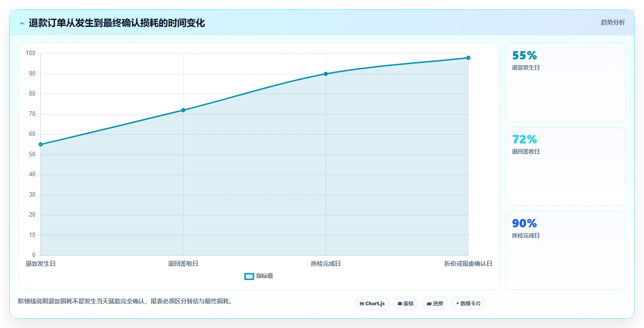Click the lightning icon beside the title
The image size is (644, 328).
tap(22, 23)
